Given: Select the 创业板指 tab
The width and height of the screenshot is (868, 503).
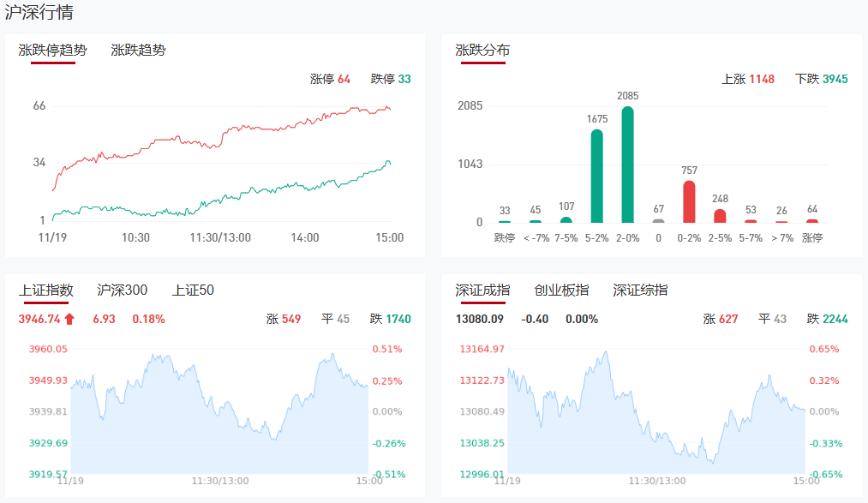Looking at the screenshot, I should pyautogui.click(x=561, y=290).
